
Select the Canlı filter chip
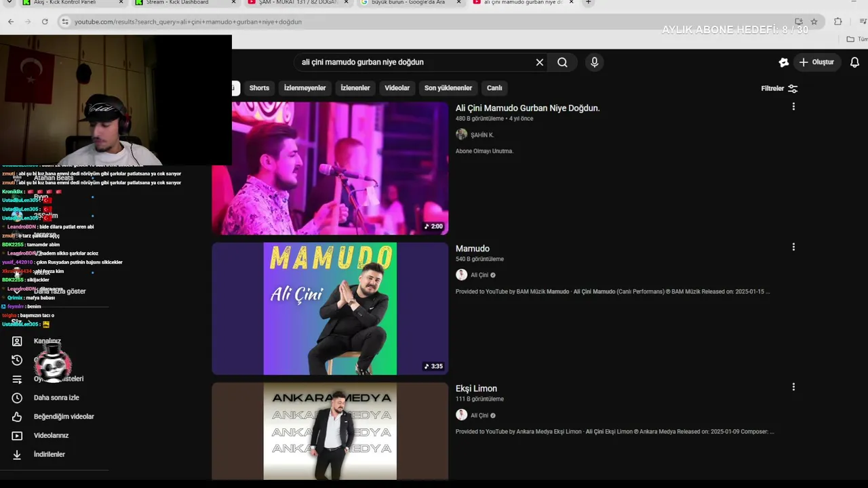point(494,88)
